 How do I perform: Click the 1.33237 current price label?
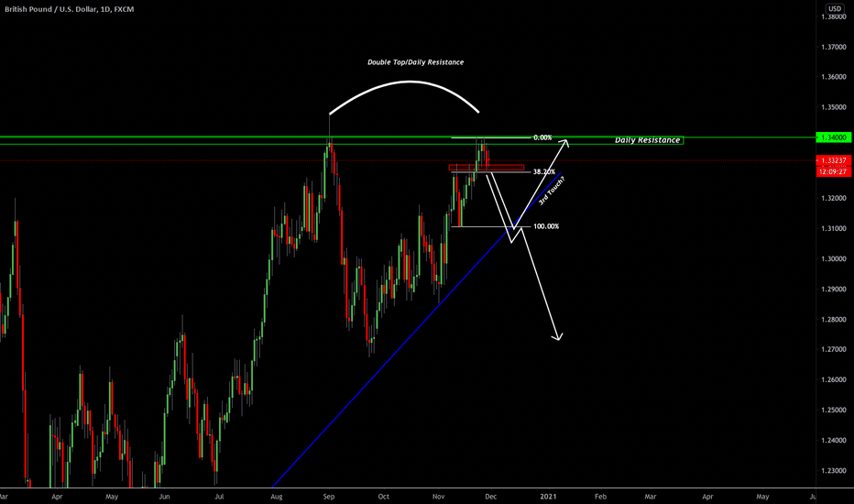(x=834, y=160)
